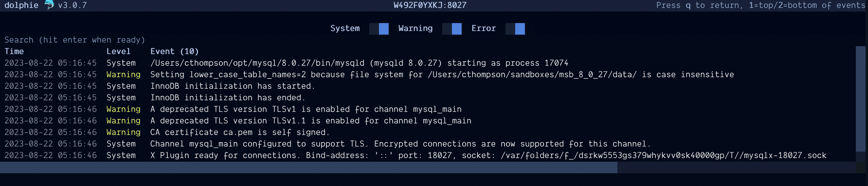Select the X Plugin ready row
This screenshot has width=868, height=186.
[428, 155]
